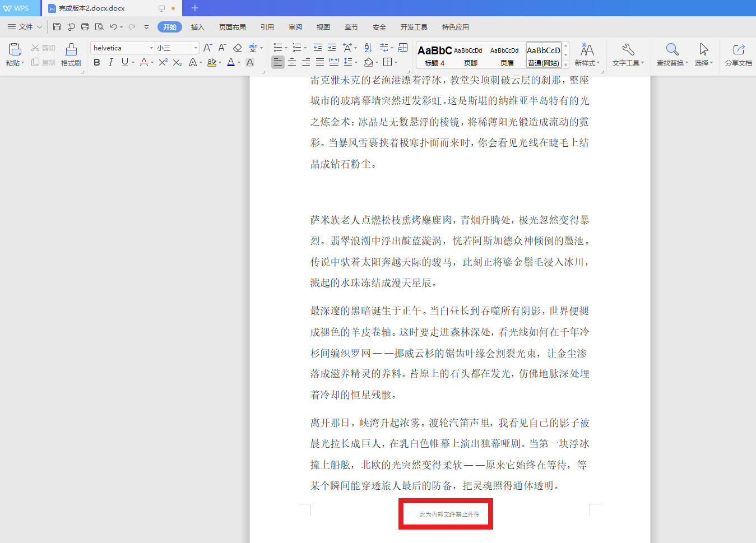The height and width of the screenshot is (543, 756).
Task: Open the font color picker
Action: (230, 62)
